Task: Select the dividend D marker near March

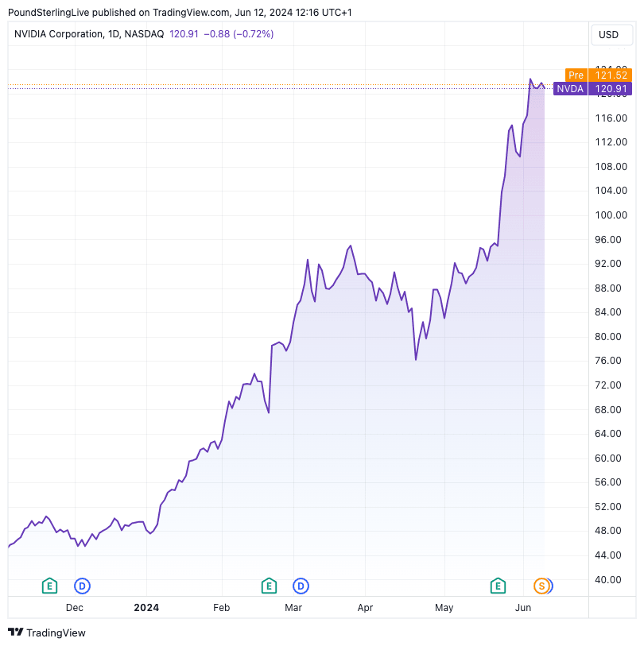Action: [301, 586]
